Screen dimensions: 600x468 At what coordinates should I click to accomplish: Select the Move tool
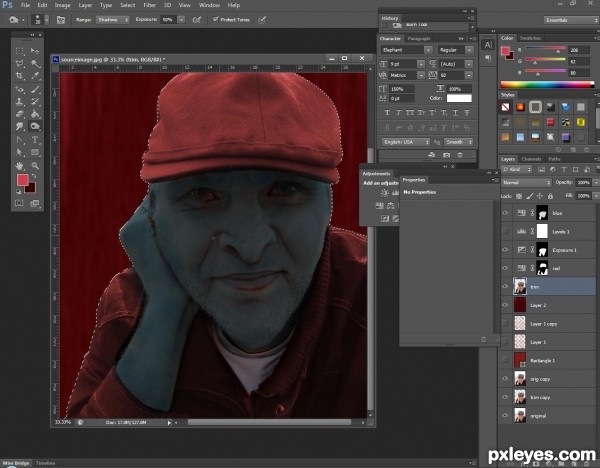35,51
